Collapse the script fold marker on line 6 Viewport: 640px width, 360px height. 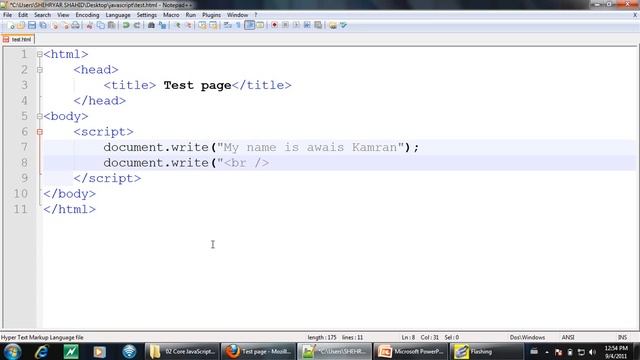[x=40, y=131]
